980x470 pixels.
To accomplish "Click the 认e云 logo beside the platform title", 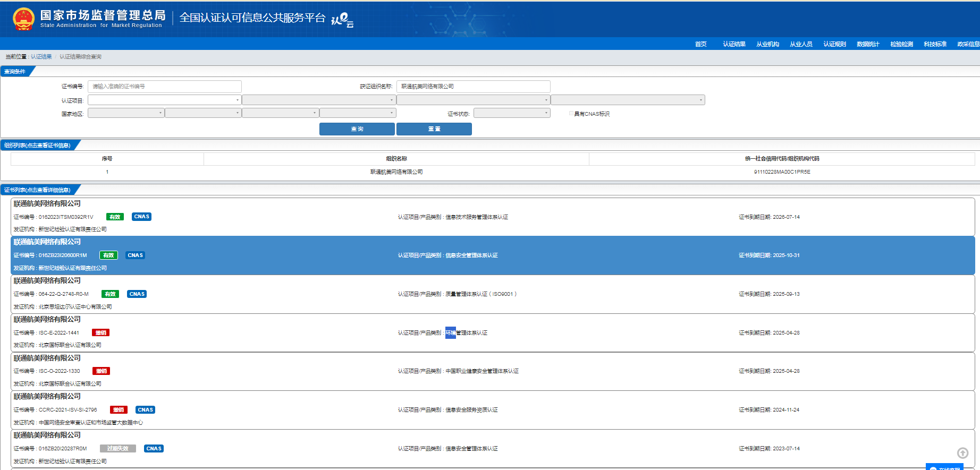I will click(x=342, y=20).
